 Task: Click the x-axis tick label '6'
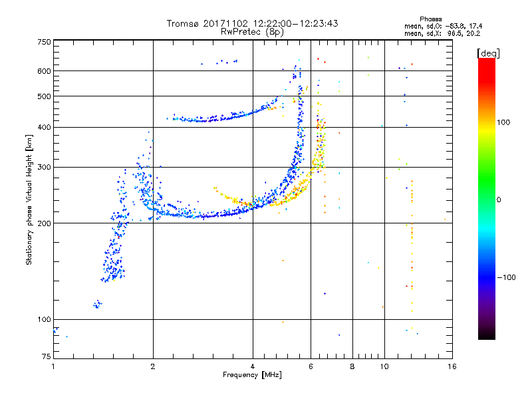[311, 366]
